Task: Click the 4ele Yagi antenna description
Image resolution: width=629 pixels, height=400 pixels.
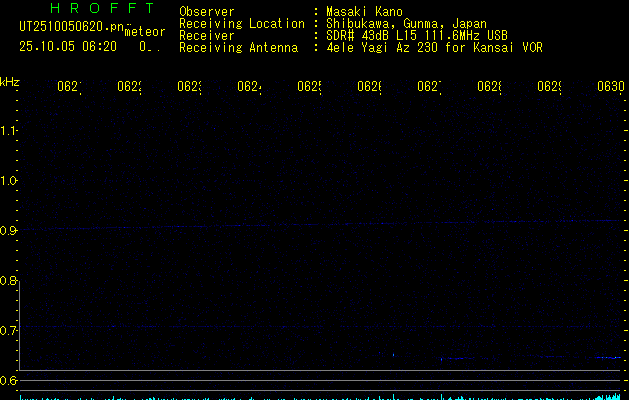Action: (434, 47)
